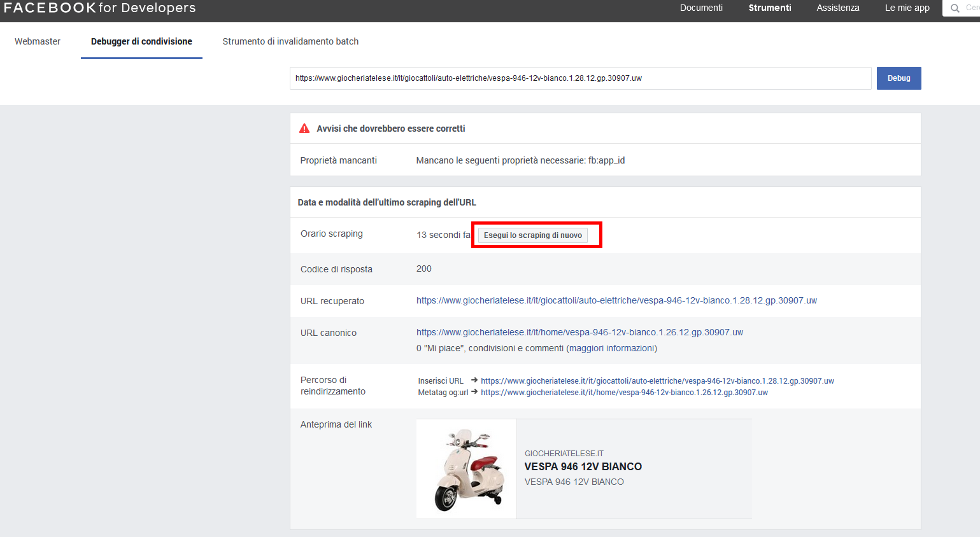Click Esegui lo scraping di nuovo button
This screenshot has width=980, height=537.
[532, 235]
